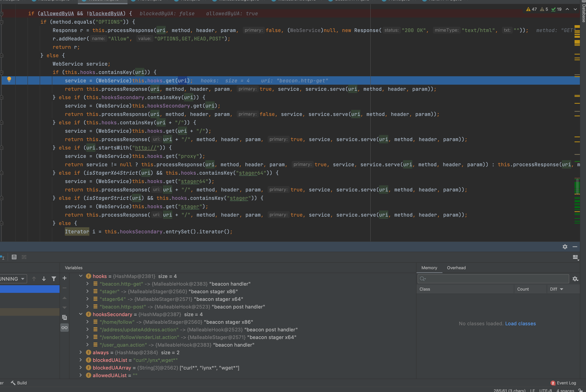
Task: Click the weak warnings indicator showing 5
Action: (544, 9)
